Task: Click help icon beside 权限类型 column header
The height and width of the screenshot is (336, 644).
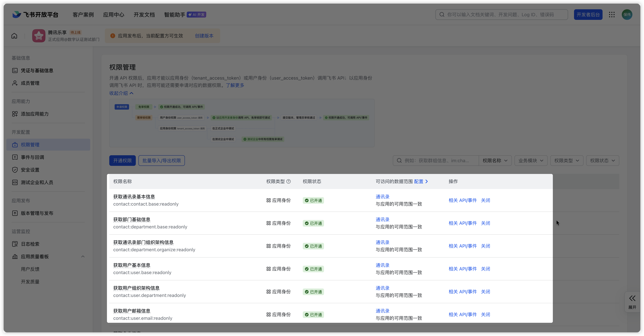Action: 289,181
